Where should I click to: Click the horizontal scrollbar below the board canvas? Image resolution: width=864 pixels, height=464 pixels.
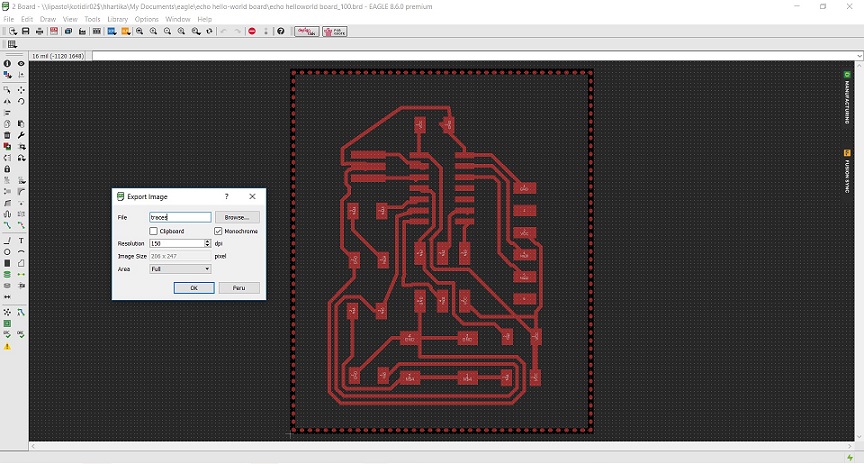click(442, 446)
